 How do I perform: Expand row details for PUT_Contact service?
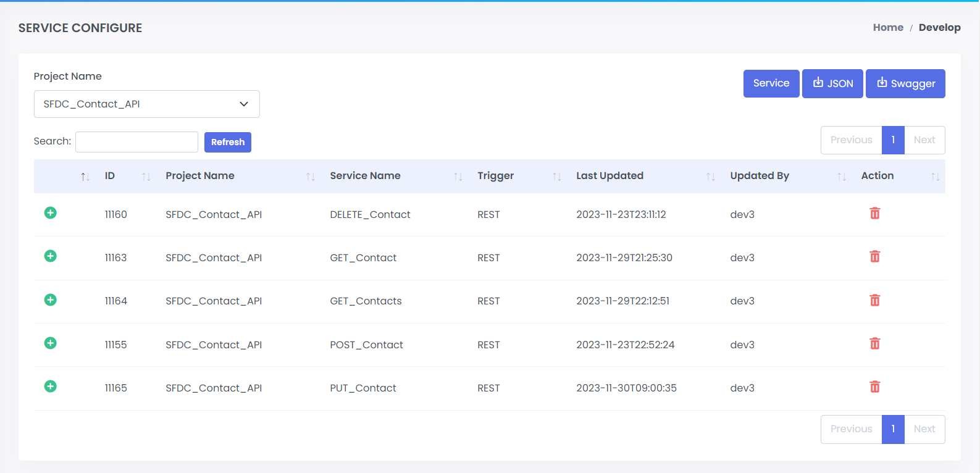click(x=51, y=387)
